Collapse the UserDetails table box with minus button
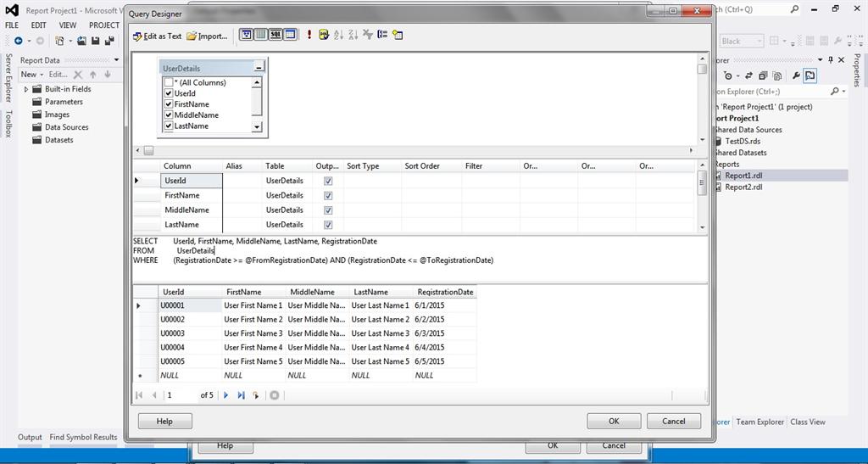868x464 pixels. [259, 68]
